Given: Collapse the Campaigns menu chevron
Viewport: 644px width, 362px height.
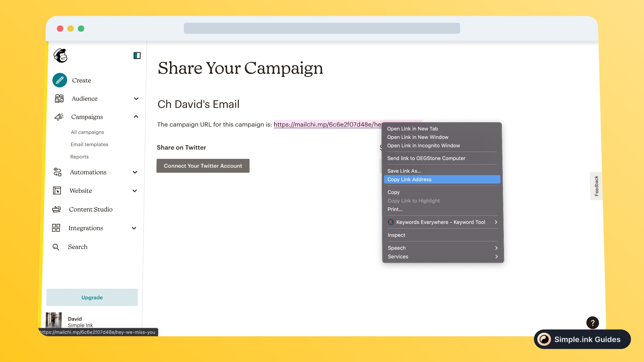Looking at the screenshot, I should click(136, 117).
